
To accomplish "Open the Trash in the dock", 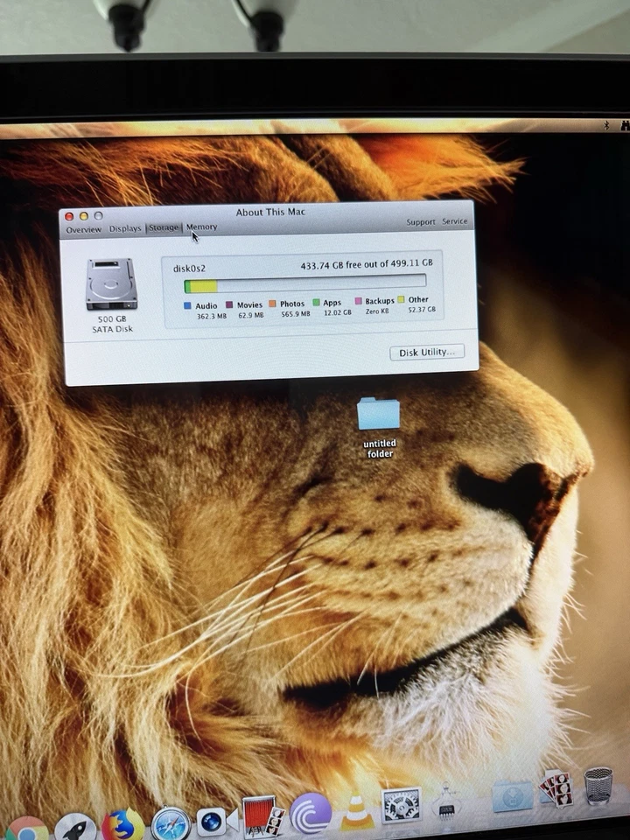I will (598, 786).
